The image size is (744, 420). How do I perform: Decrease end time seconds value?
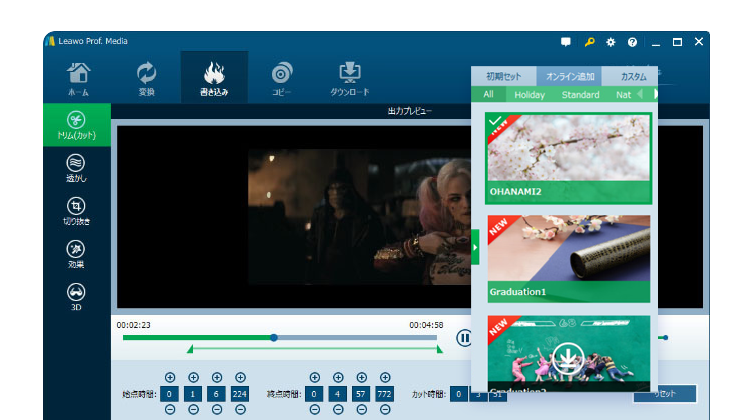362,410
